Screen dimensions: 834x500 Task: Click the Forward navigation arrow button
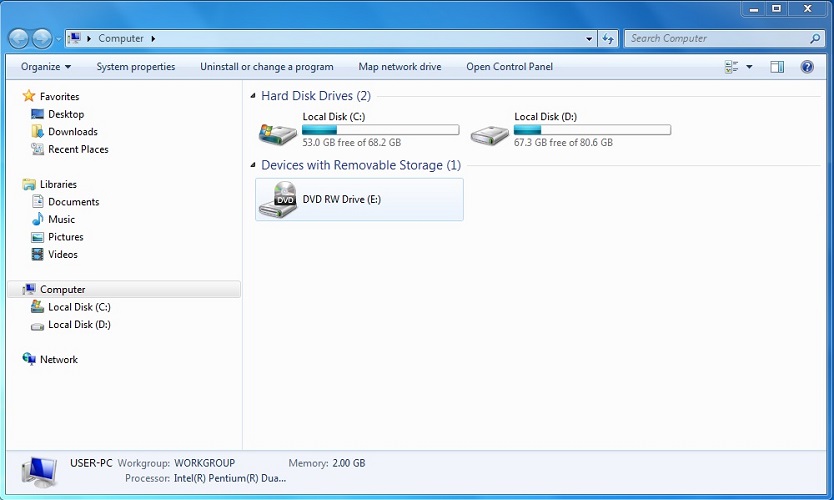click(x=43, y=38)
